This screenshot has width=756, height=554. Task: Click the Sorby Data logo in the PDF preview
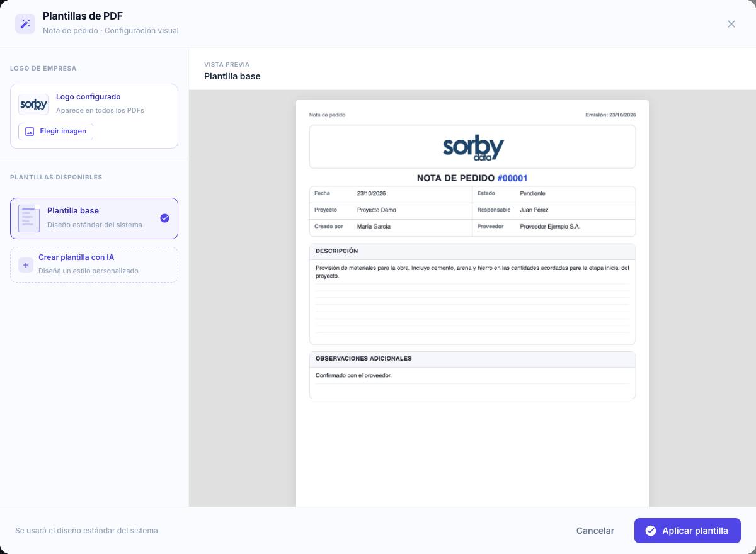pos(473,147)
